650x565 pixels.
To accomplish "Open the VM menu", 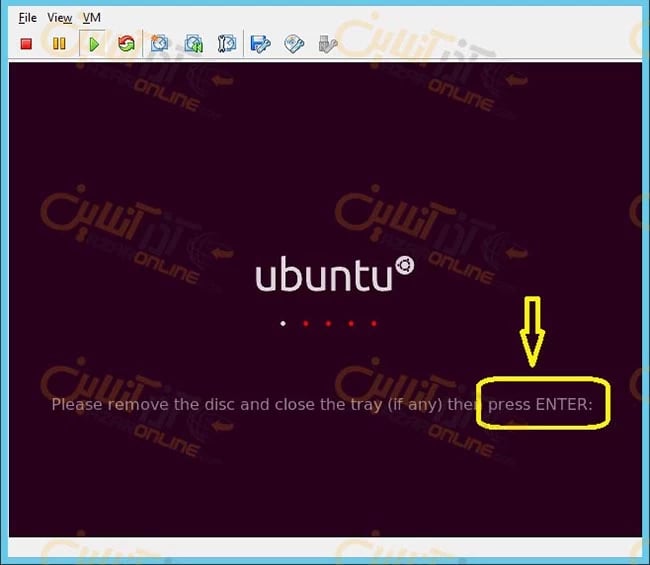I will click(92, 18).
